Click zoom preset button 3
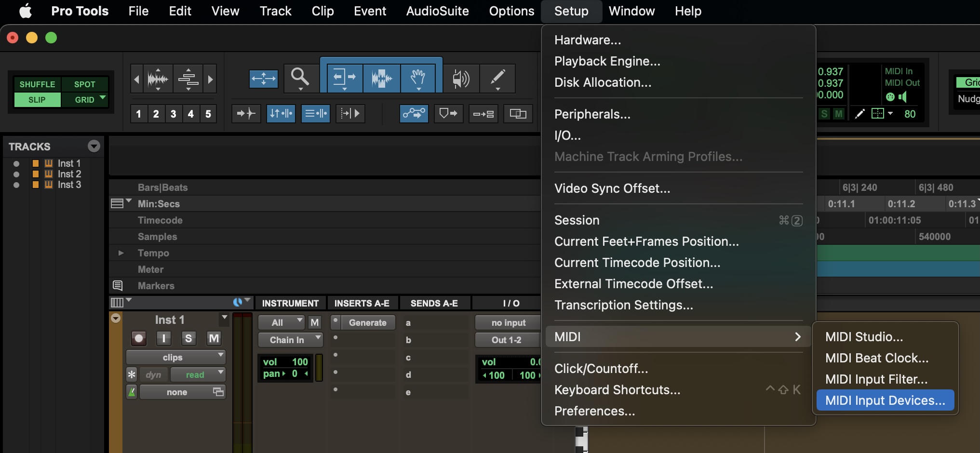This screenshot has height=453, width=980. (x=173, y=114)
